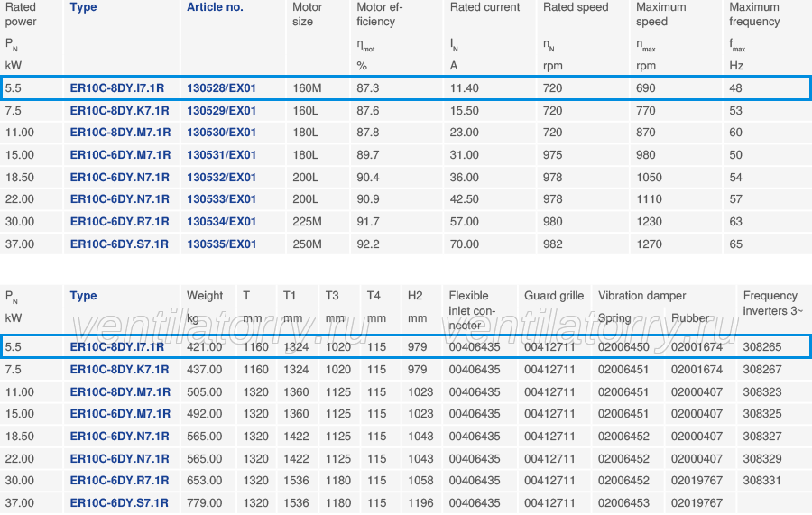This screenshot has height=515, width=812.
Task: Click motor efficiency value 92.2
Action: coord(368,244)
